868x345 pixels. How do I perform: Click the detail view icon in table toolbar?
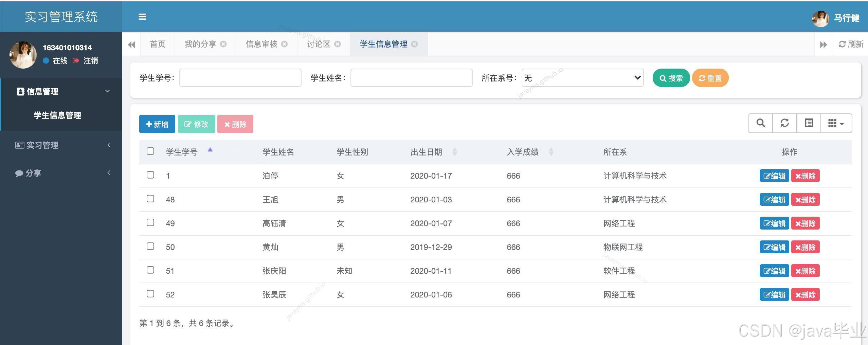[809, 123]
